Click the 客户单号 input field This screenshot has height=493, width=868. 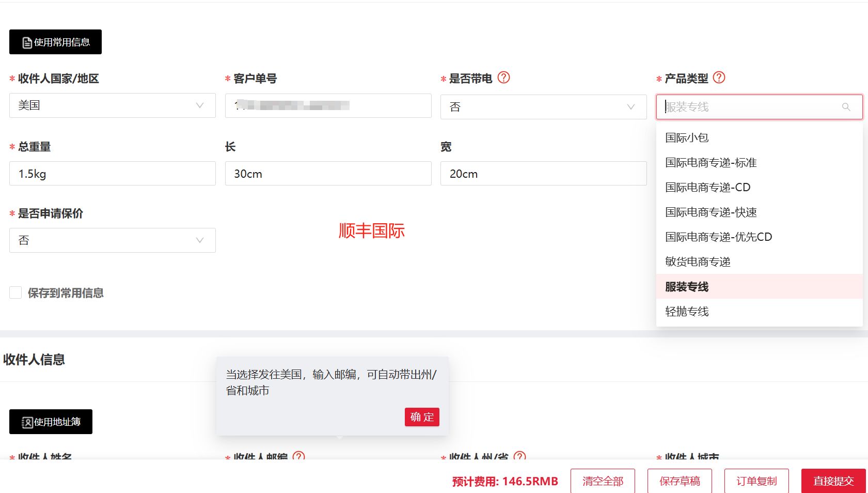coord(328,105)
